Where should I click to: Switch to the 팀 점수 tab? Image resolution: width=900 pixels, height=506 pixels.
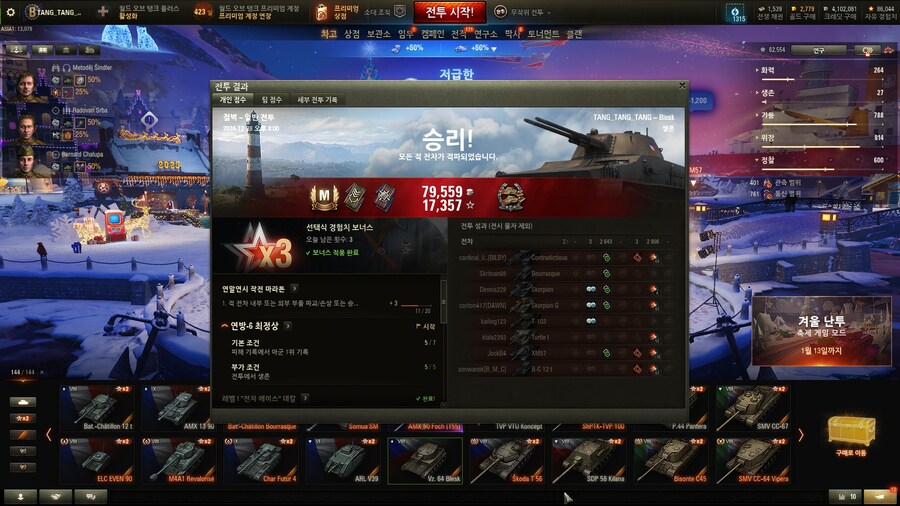click(271, 100)
